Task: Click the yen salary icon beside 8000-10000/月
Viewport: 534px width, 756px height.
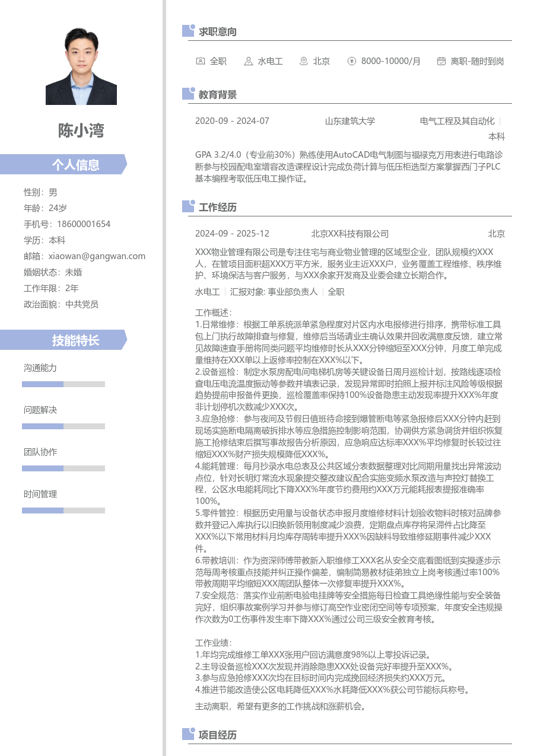Action: 352,61
